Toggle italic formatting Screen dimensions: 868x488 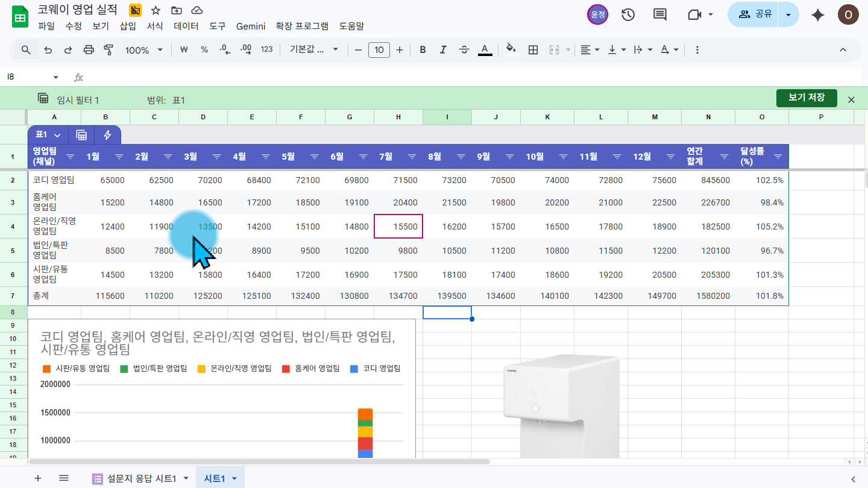coord(443,50)
